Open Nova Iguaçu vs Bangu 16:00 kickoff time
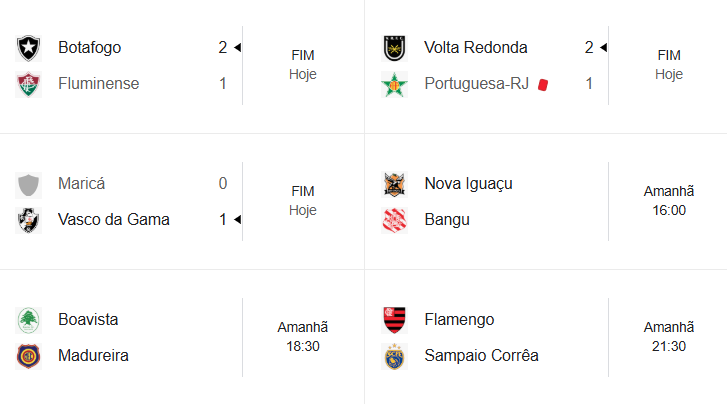The height and width of the screenshot is (404, 727). pos(669,210)
